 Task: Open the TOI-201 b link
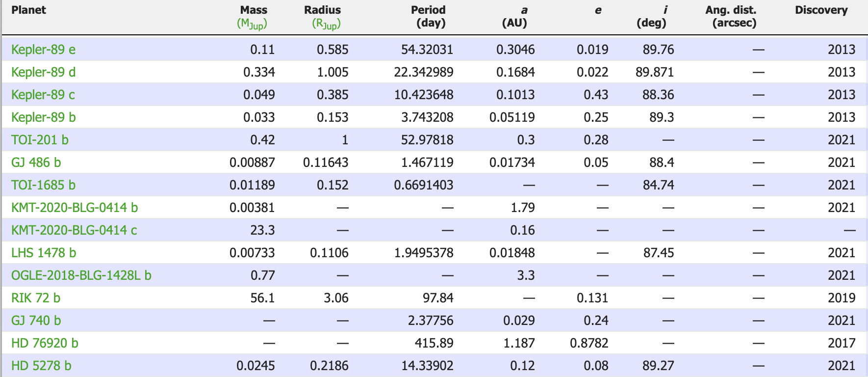[x=40, y=140]
